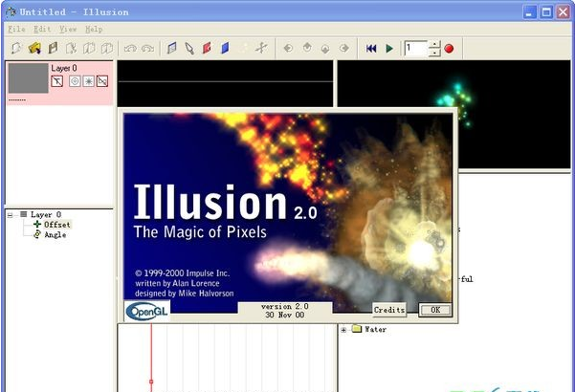This screenshot has width=575, height=392.
Task: Click the Cut scissors toolbar icon
Action: point(71,48)
